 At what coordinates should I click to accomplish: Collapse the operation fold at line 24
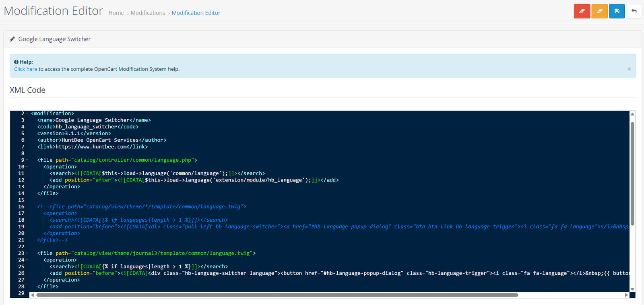27,260
